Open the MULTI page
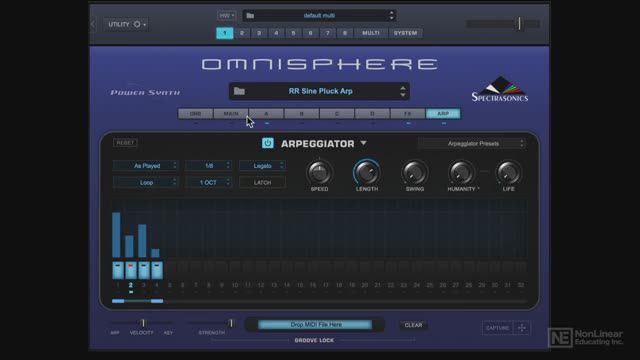Screen dimensions: 640x360 [x=371, y=33]
